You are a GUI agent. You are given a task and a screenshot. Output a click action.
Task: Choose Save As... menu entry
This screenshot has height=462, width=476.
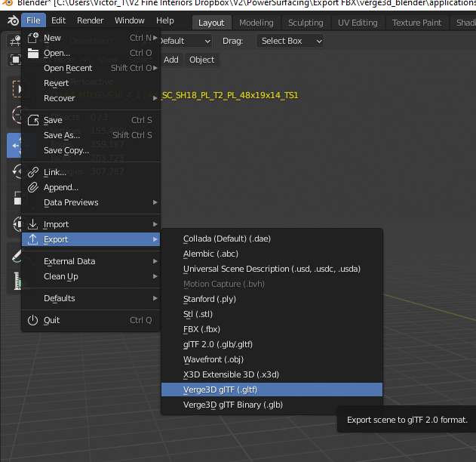point(91,135)
